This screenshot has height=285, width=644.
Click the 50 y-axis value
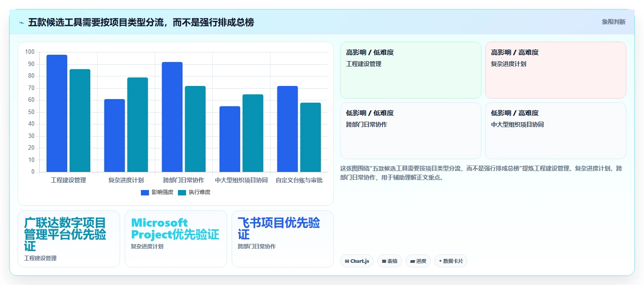(x=31, y=112)
